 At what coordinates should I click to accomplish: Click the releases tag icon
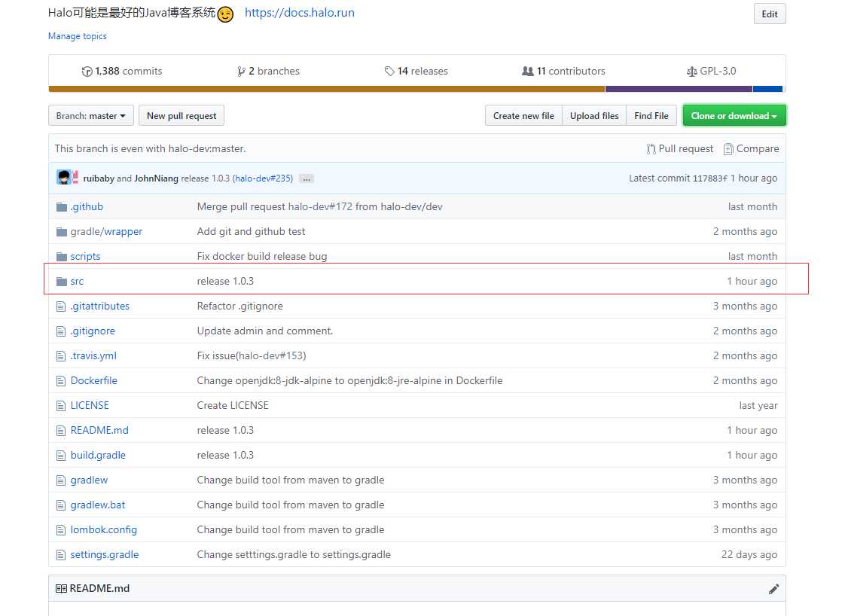pyautogui.click(x=389, y=72)
